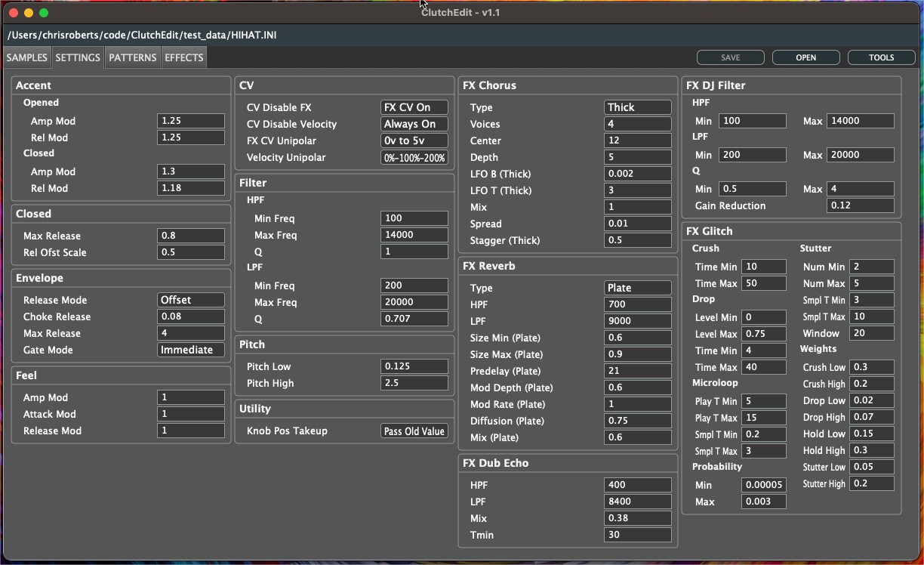Viewport: 924px width, 565px height.
Task: Edit the Hold High weight value
Action: pyautogui.click(x=872, y=450)
